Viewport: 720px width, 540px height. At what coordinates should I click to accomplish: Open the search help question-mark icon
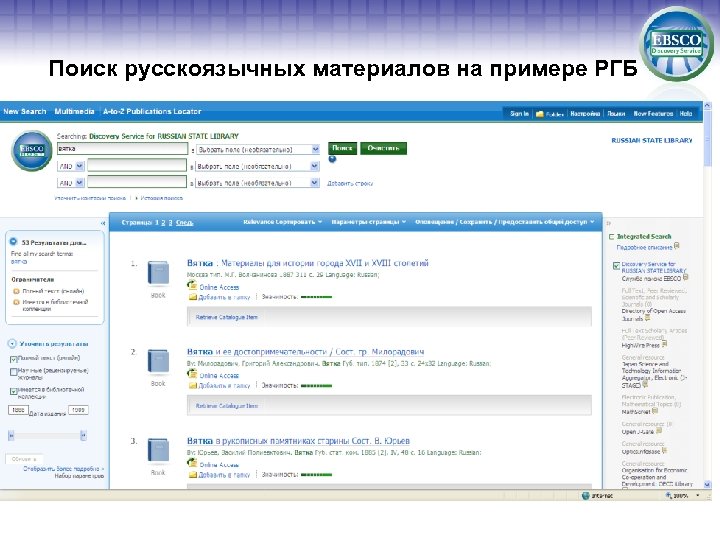pos(332,159)
